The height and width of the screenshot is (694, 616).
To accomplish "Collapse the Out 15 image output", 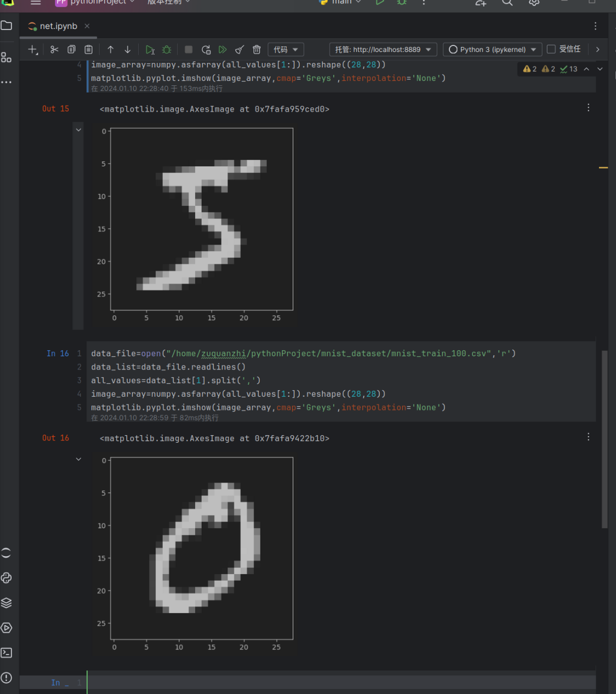I will pyautogui.click(x=78, y=130).
